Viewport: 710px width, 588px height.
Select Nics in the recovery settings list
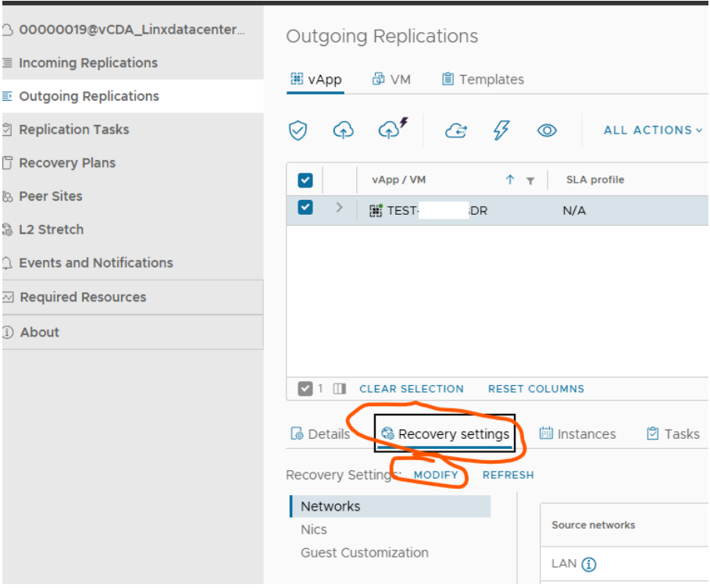tap(314, 529)
